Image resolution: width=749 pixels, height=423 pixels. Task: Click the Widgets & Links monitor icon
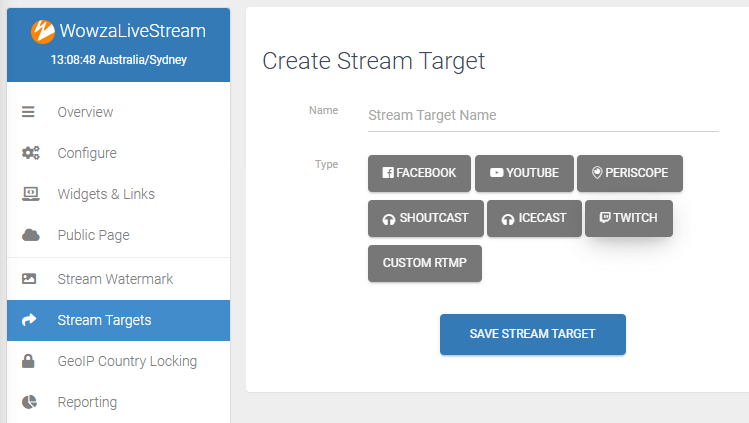pos(31,194)
